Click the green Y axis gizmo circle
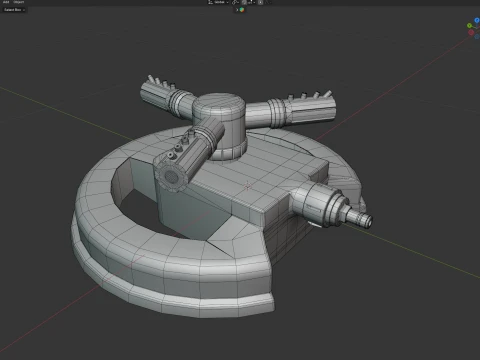This screenshot has height=360, width=480. (x=469, y=26)
